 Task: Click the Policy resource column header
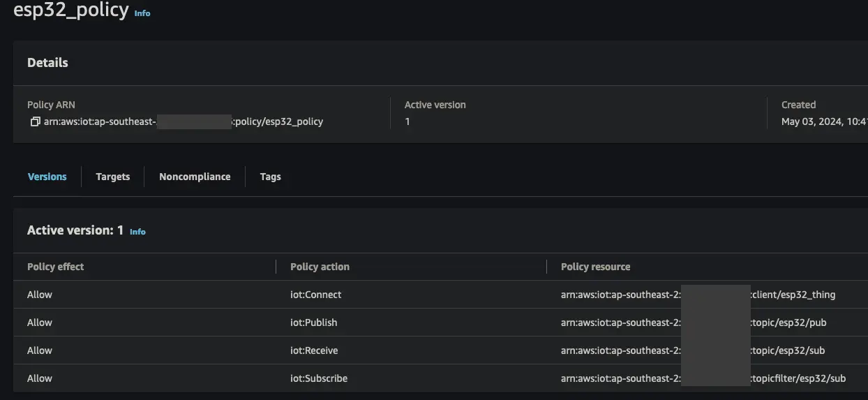tap(595, 267)
